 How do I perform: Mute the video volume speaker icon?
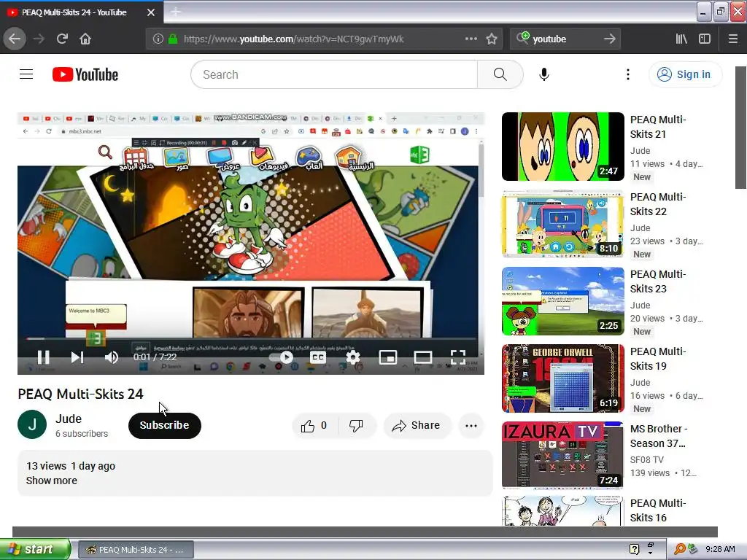point(112,357)
